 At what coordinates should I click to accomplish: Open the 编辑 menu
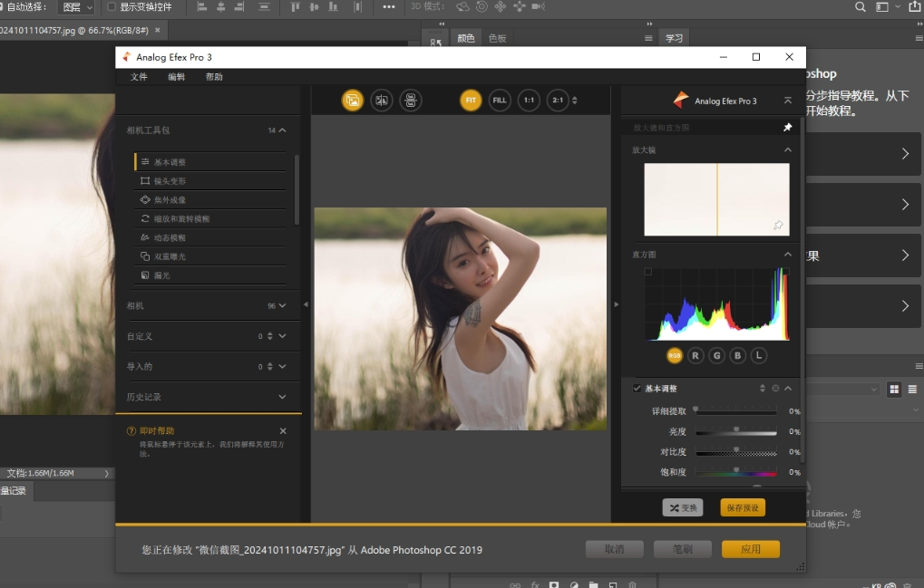[x=176, y=77]
